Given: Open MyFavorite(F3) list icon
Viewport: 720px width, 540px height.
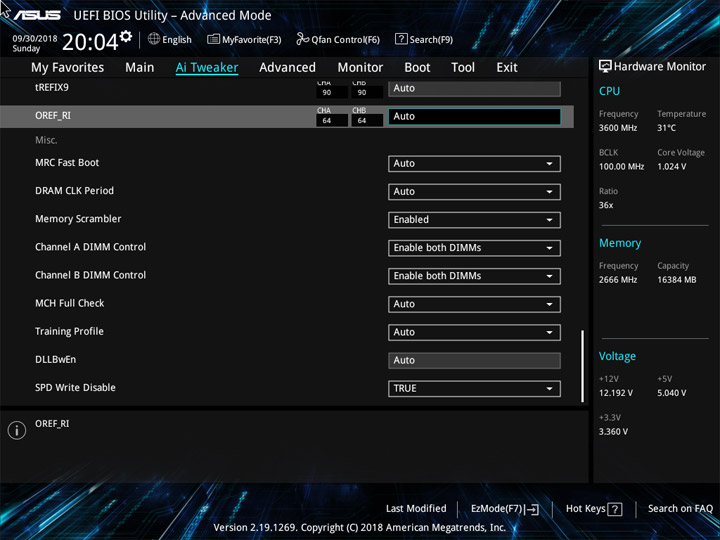Looking at the screenshot, I should [213, 39].
